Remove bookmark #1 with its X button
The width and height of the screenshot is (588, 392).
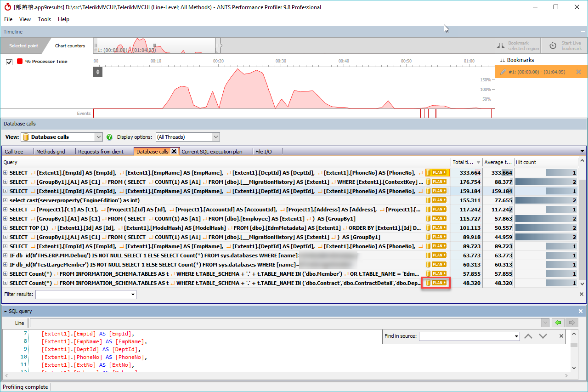coord(578,72)
